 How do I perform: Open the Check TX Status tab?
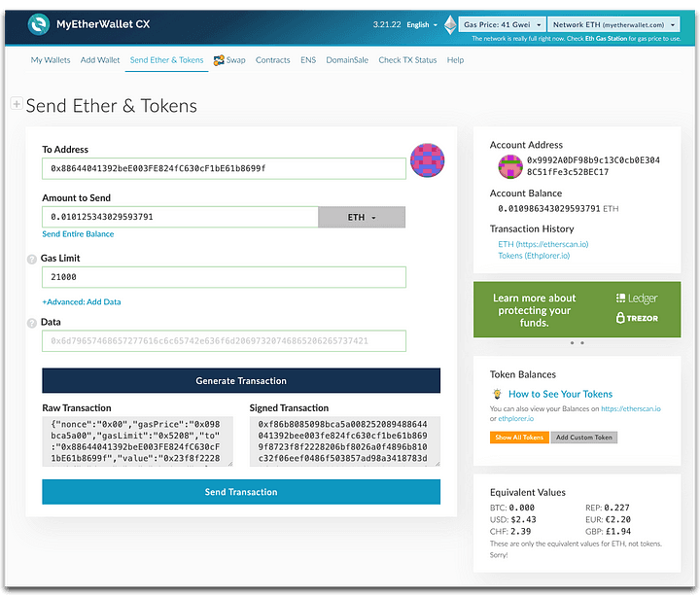407,60
